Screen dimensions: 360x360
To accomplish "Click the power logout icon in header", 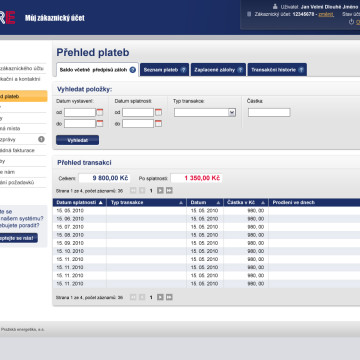I will point(351,22).
